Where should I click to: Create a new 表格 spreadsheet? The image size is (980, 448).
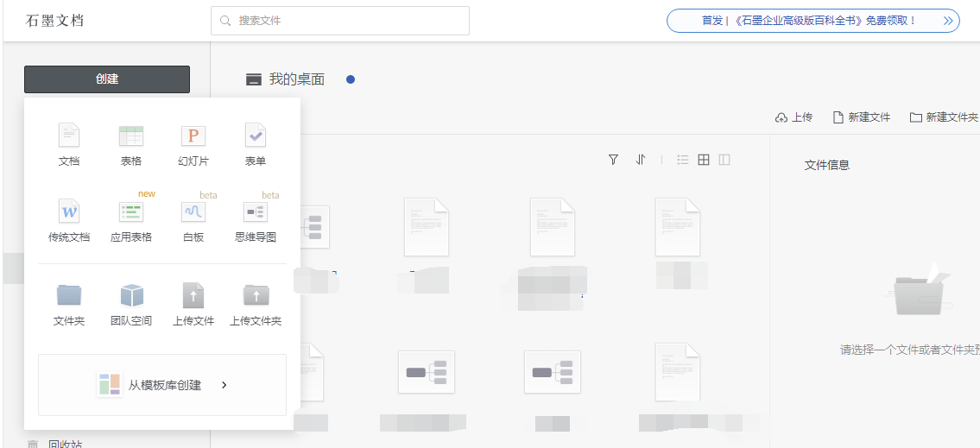click(x=131, y=144)
